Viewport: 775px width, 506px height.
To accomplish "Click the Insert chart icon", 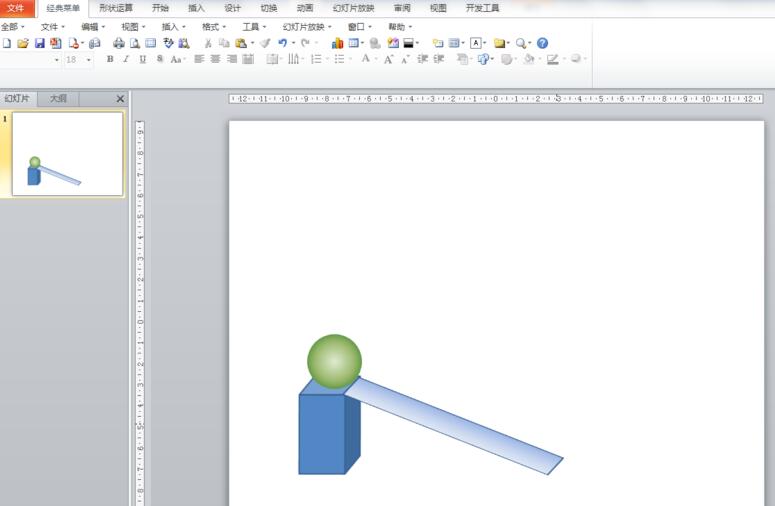I will click(337, 44).
